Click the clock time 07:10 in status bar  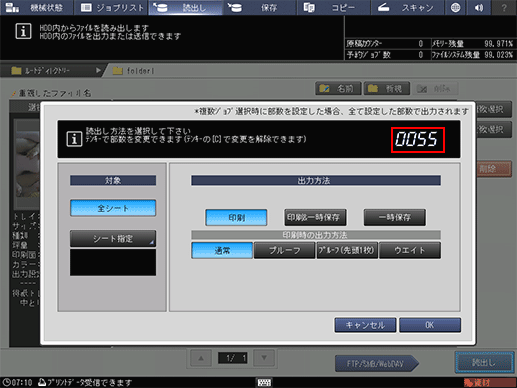click(x=18, y=382)
